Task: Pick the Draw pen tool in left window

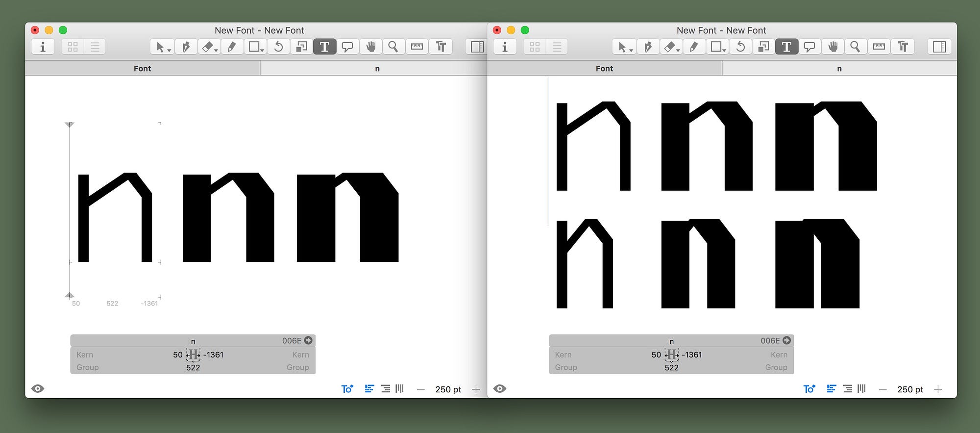Action: point(186,47)
